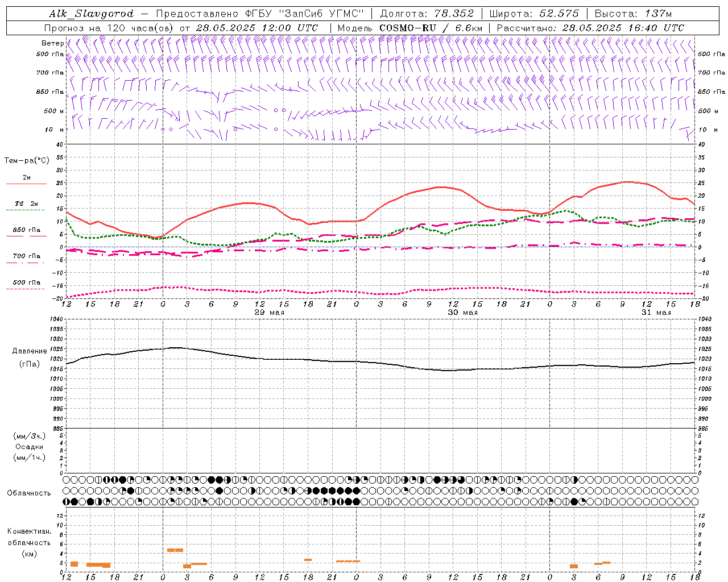This screenshot has height=582, width=728.
Task: Click the 'Конвективн.' convective cloud label
Action: pos(30,531)
